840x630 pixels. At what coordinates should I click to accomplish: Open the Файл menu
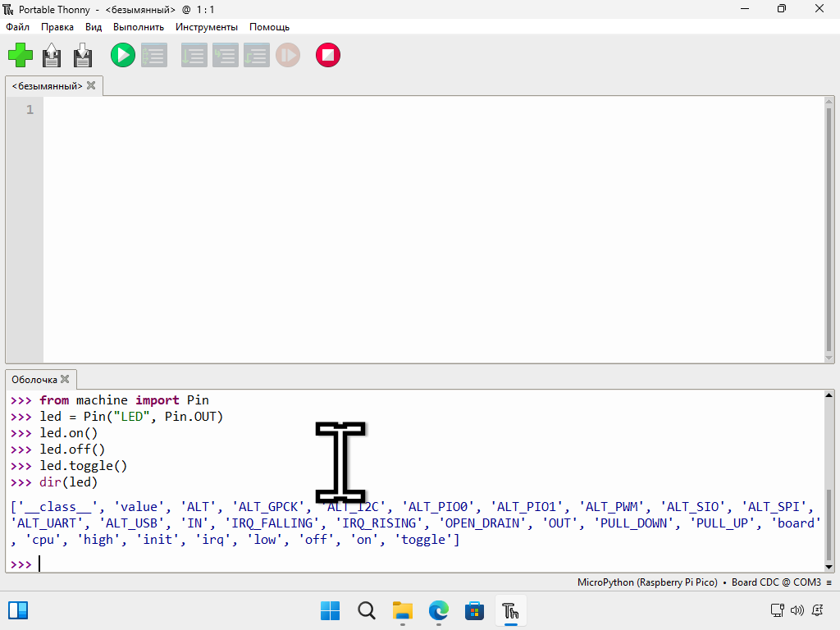18,27
